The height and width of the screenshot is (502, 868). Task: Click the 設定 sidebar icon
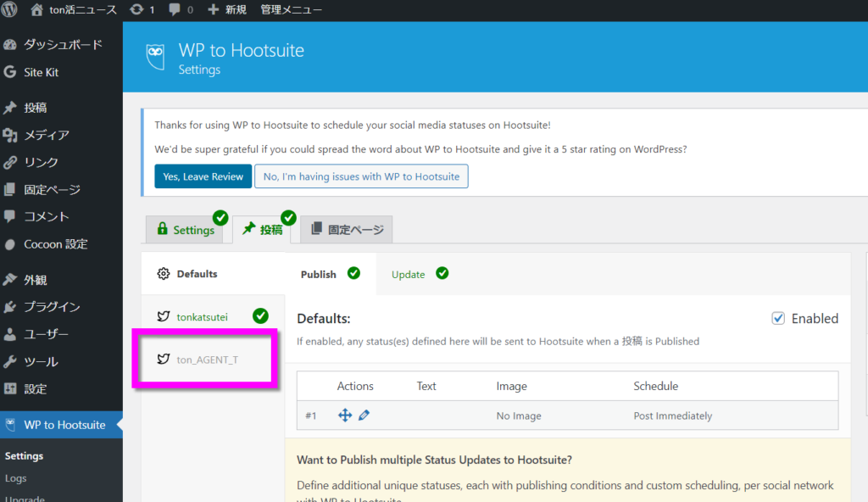tap(10, 388)
